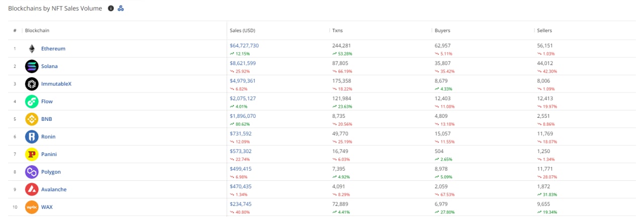This screenshot has width=644, height=217.
Task: Click the Polygon logo icon
Action: [x=32, y=172]
